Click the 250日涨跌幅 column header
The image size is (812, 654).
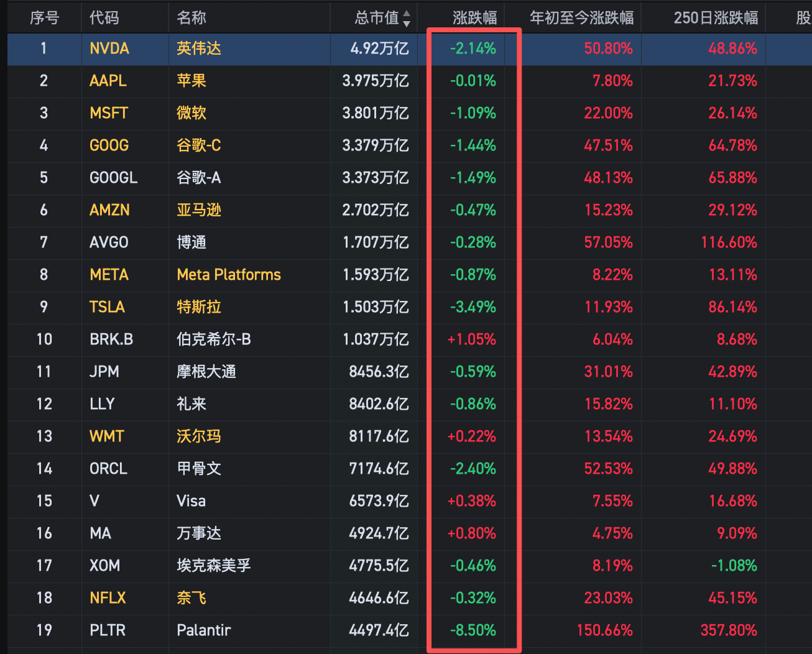point(716,18)
